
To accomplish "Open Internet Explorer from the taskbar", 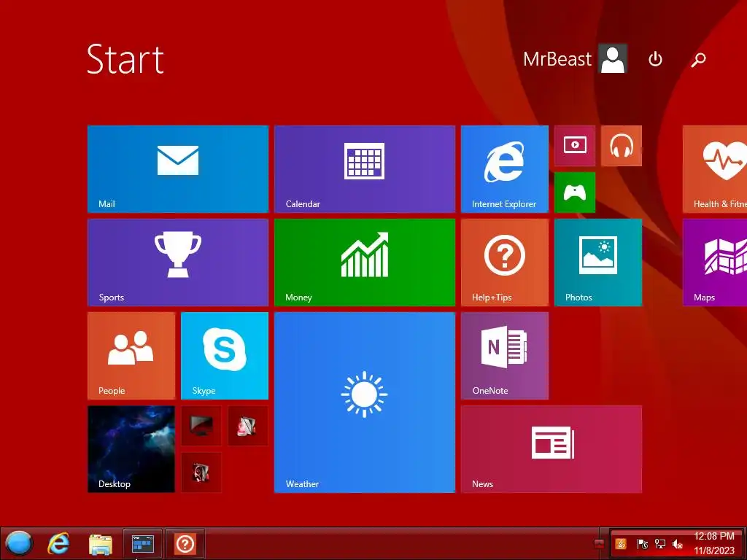I will [x=58, y=543].
